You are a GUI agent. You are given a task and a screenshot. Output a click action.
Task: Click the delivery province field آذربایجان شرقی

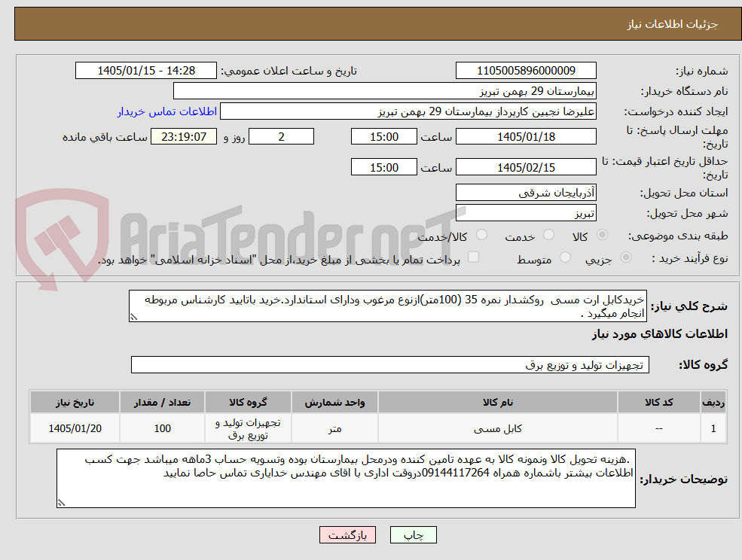coord(526,193)
